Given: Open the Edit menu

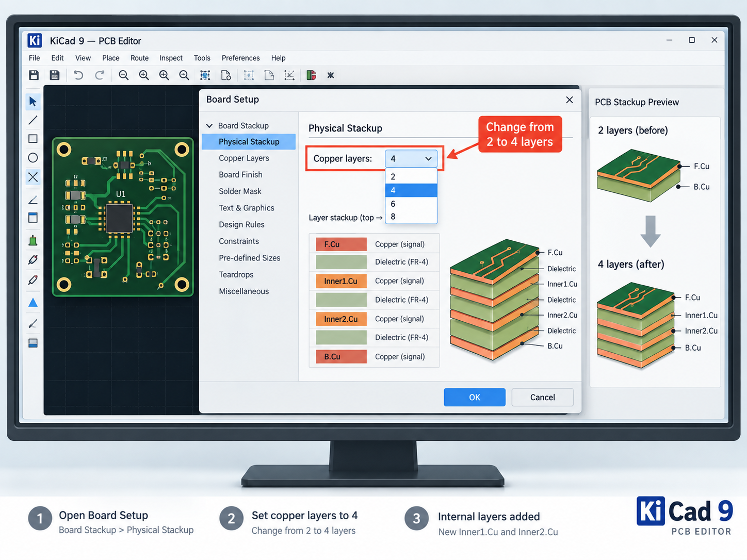Looking at the screenshot, I should [x=57, y=58].
